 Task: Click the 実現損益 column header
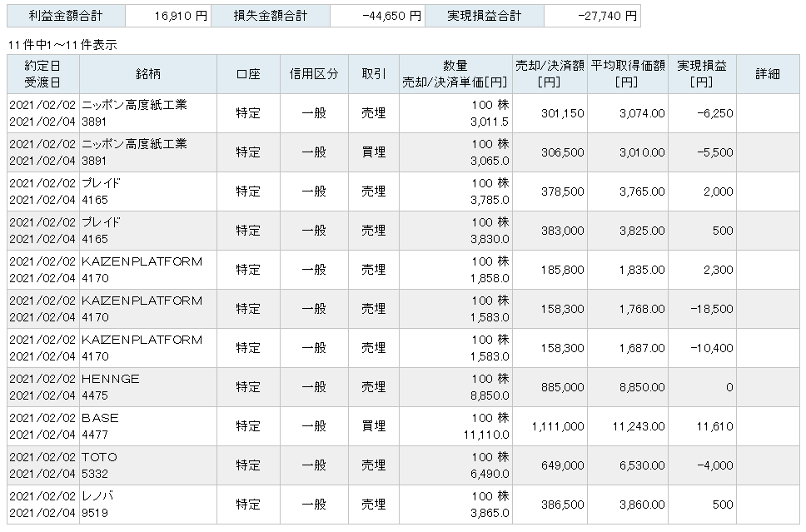point(702,74)
